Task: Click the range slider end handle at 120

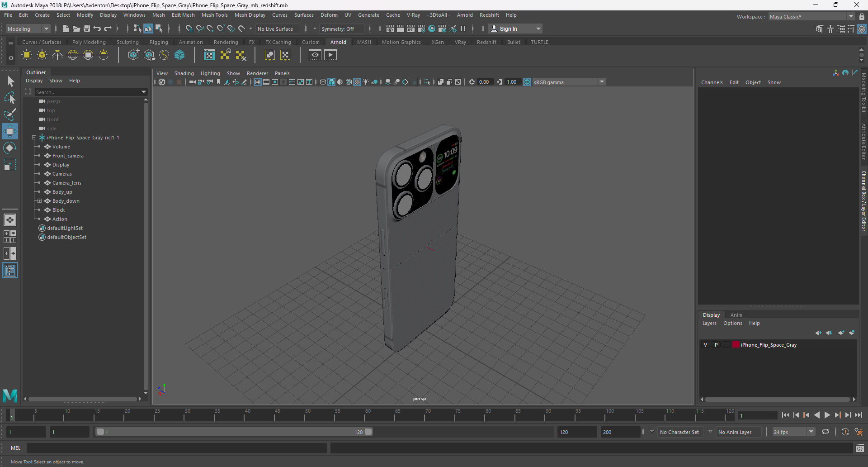Action: 368,432
